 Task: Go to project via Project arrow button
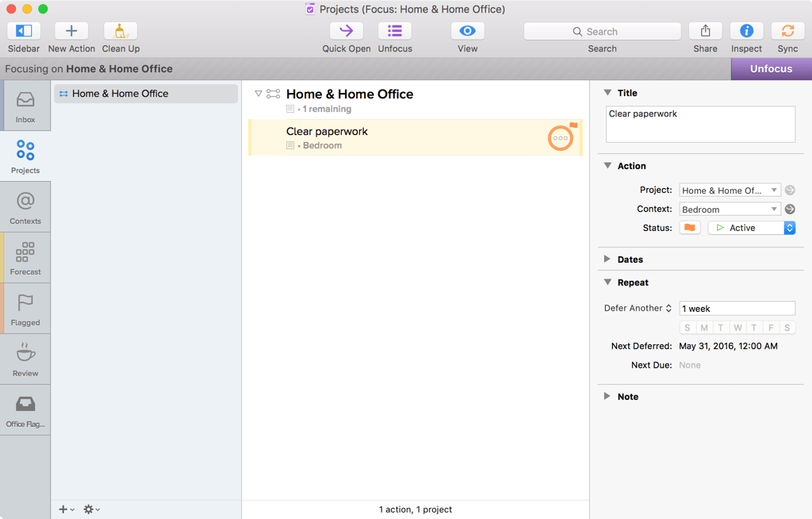(790, 190)
